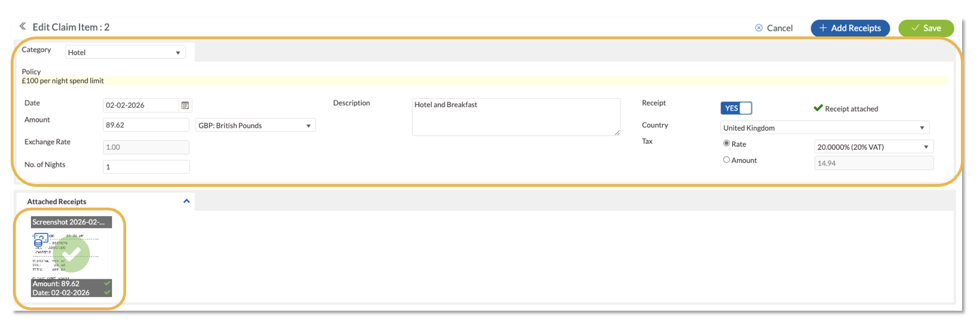Click receipt caption Date: 02-02-2026
The width and height of the screenshot is (980, 331).
[61, 293]
